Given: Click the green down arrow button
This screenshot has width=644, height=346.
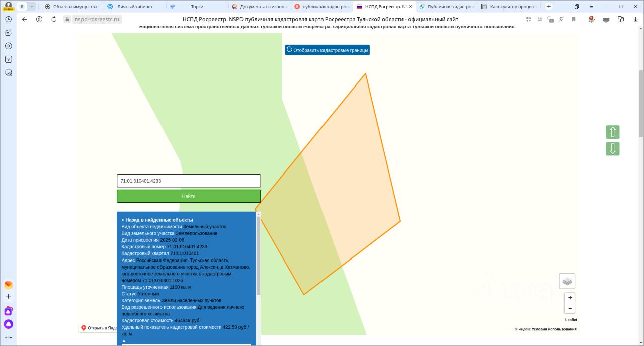Looking at the screenshot, I should (613, 149).
